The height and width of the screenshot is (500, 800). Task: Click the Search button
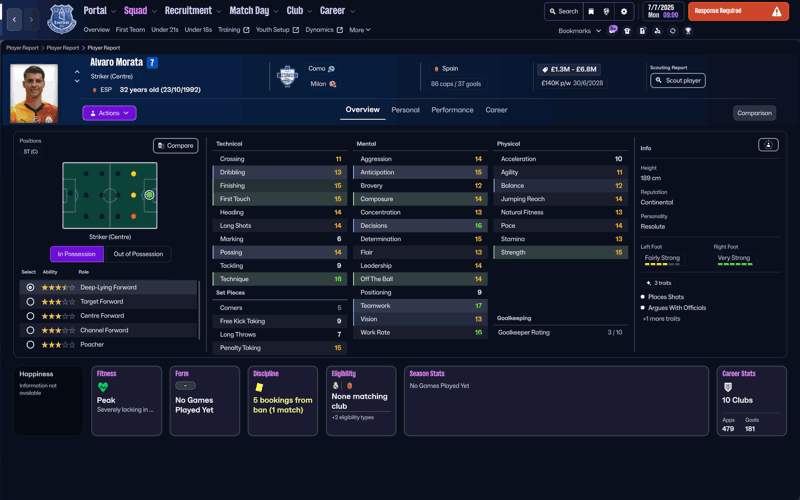pos(563,11)
